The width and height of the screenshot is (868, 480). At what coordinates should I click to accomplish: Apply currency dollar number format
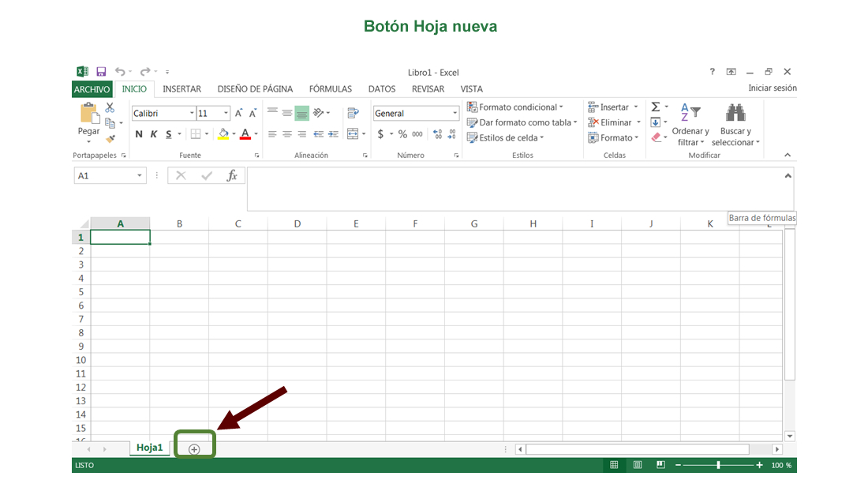tap(380, 134)
